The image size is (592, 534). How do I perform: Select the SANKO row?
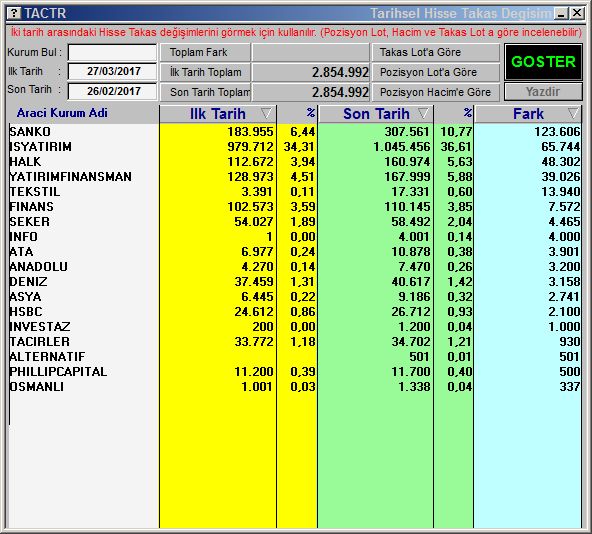pyautogui.click(x=295, y=131)
